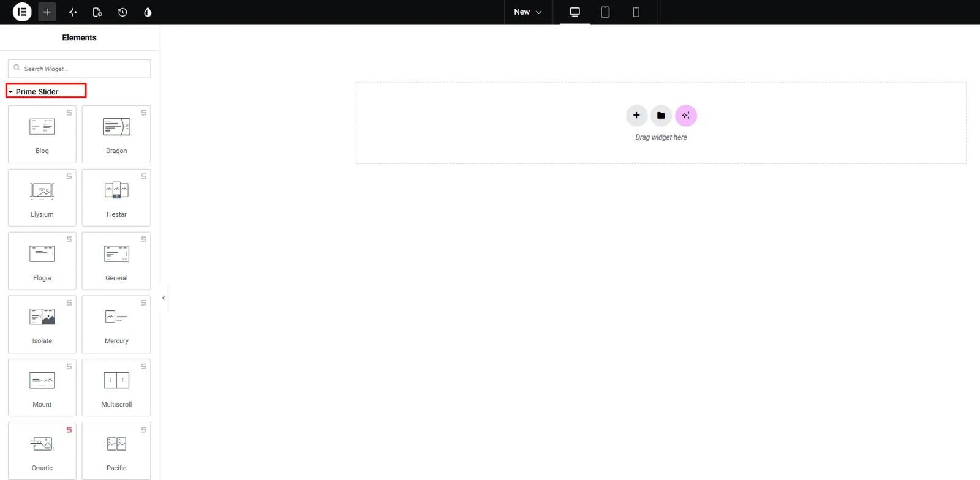Image resolution: width=980 pixels, height=480 pixels.
Task: Switch to Mobile view mode
Action: point(636,12)
